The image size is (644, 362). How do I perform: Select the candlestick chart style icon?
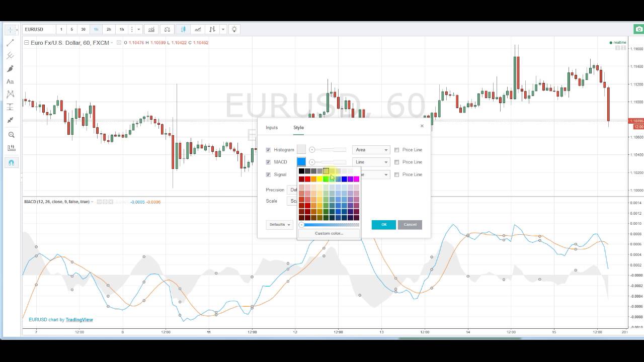(184, 29)
